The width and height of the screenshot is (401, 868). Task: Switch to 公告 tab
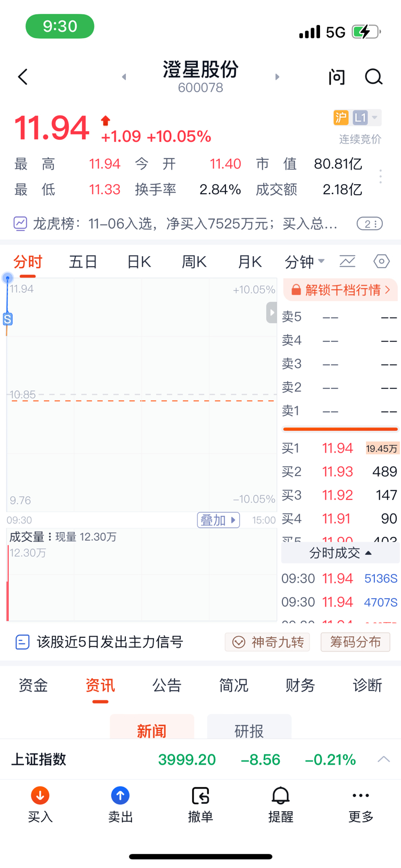(167, 685)
